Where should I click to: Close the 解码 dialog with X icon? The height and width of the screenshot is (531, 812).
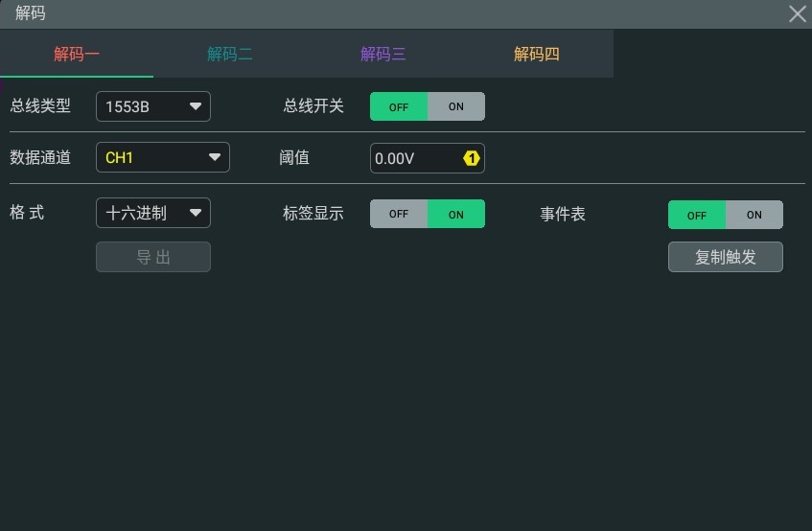798,14
